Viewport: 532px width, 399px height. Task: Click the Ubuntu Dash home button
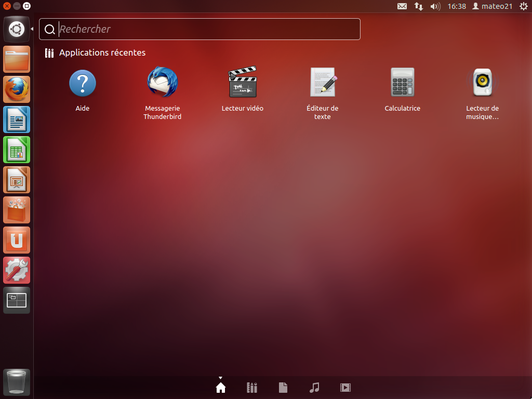[x=17, y=29]
